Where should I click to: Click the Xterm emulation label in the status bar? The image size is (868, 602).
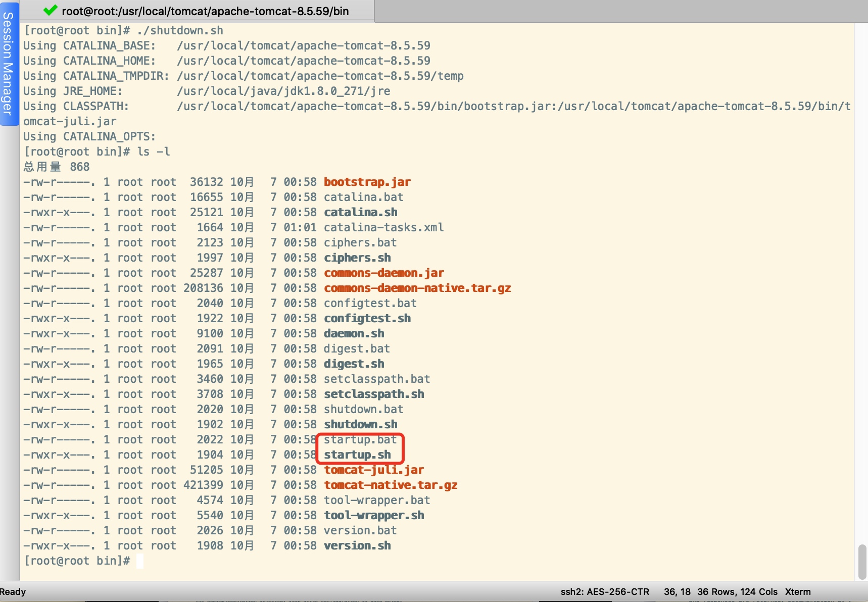pos(797,591)
